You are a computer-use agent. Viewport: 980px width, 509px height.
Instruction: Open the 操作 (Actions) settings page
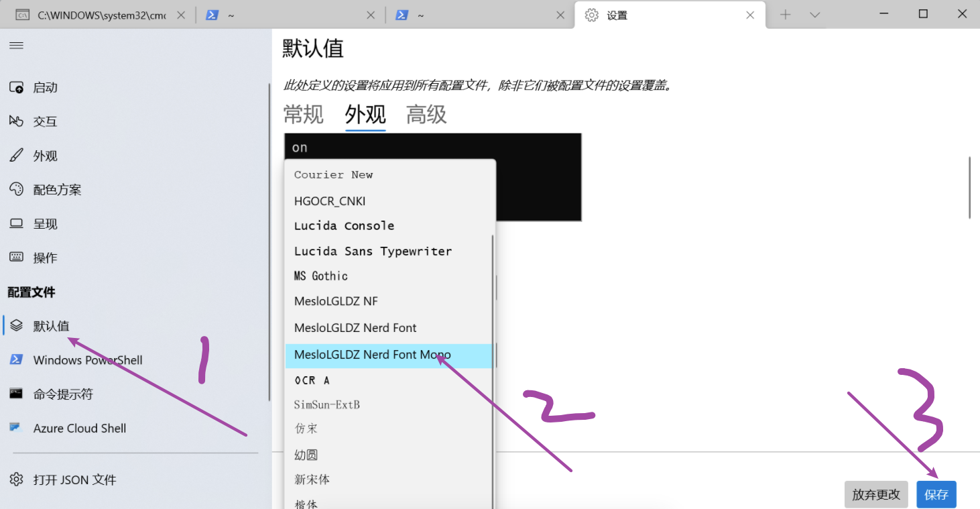pos(45,258)
